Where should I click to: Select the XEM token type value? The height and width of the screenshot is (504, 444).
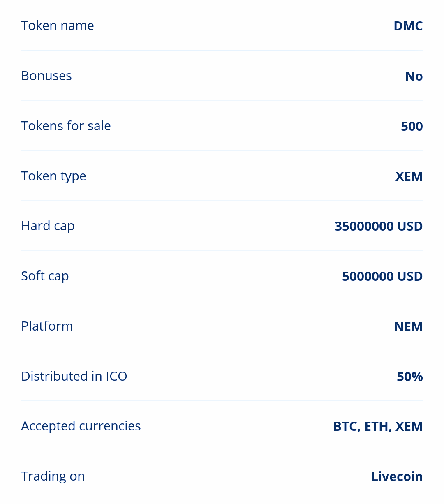(409, 176)
